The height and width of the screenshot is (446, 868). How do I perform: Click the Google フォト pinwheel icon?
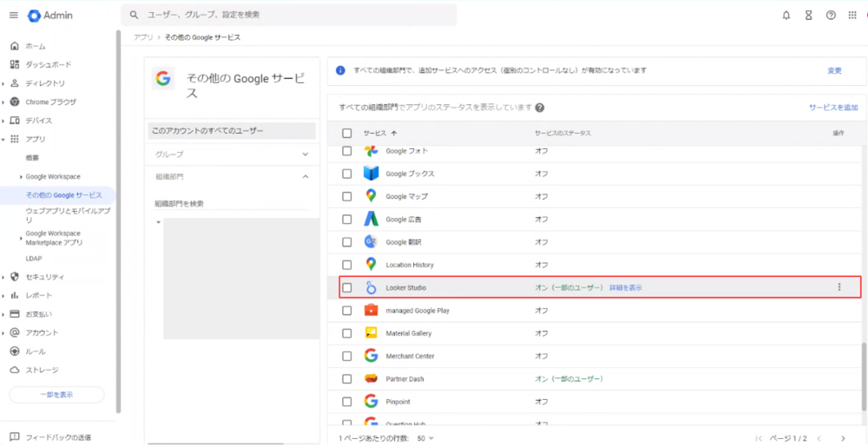point(371,150)
